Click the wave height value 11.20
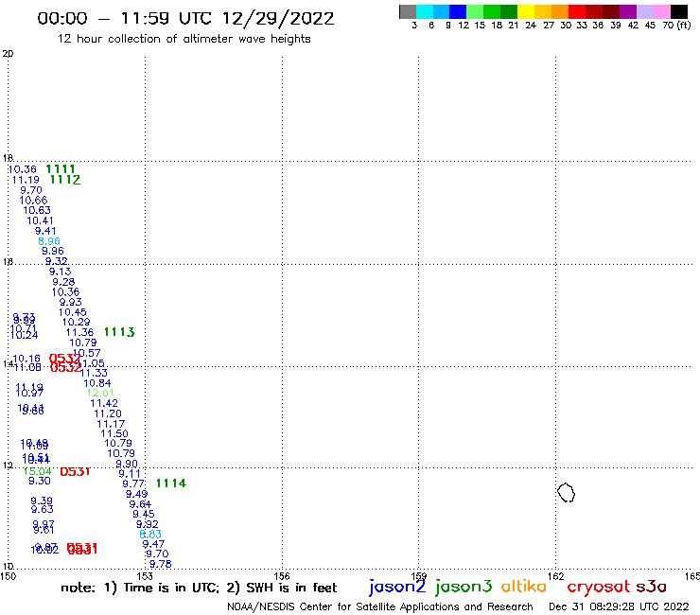Screen dimensions: 700x615 108,413
